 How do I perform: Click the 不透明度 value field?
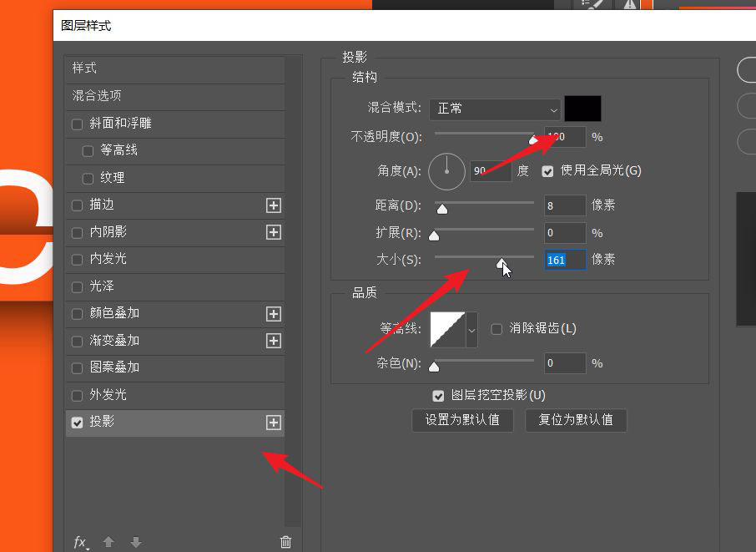click(x=565, y=137)
